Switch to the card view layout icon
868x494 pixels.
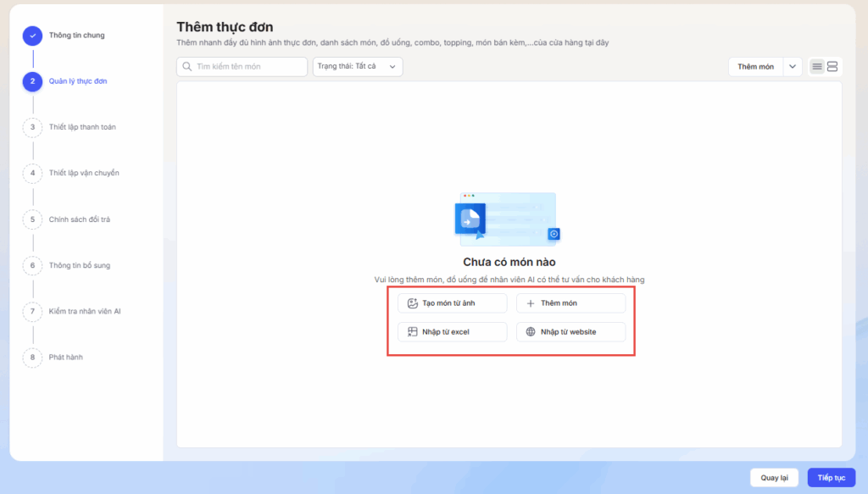pyautogui.click(x=832, y=67)
